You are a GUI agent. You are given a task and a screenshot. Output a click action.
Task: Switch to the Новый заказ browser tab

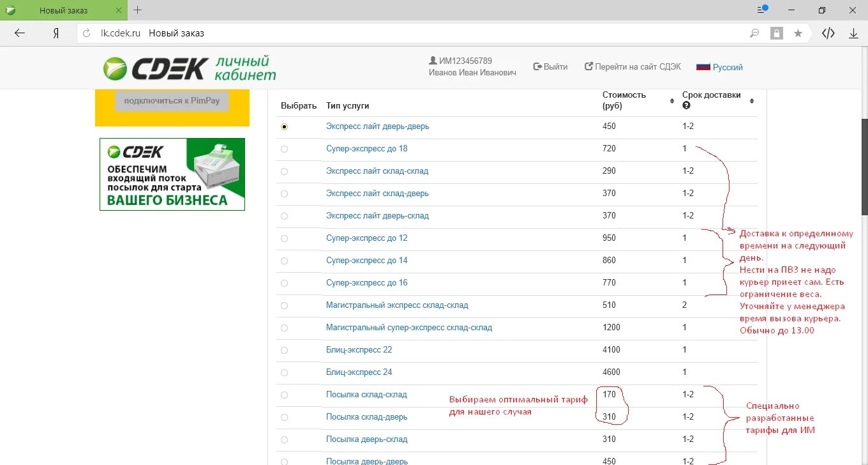(64, 10)
